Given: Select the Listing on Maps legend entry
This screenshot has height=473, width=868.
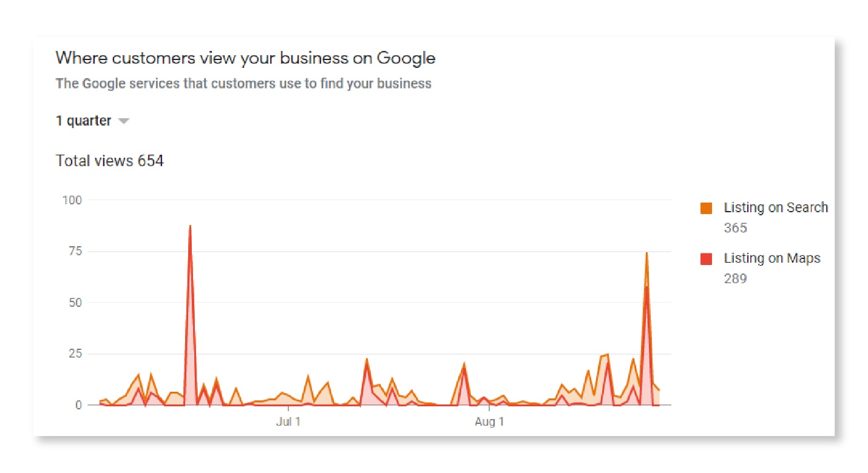Looking at the screenshot, I should [x=771, y=258].
